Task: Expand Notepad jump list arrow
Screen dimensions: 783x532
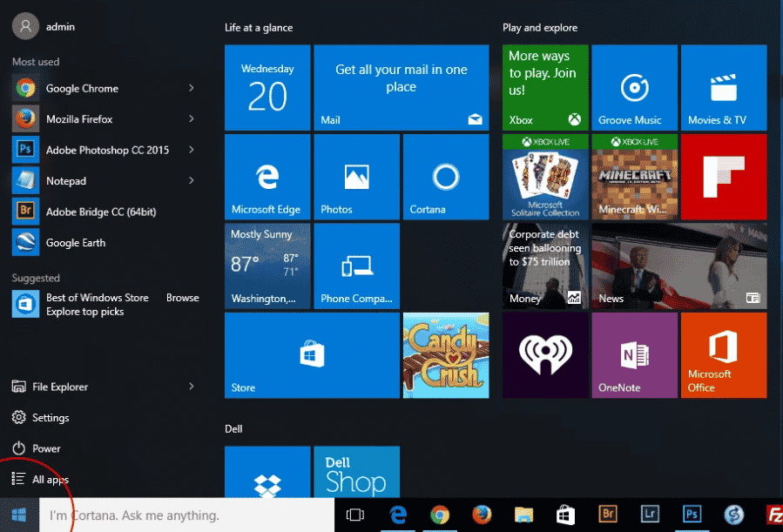Action: tap(192, 180)
